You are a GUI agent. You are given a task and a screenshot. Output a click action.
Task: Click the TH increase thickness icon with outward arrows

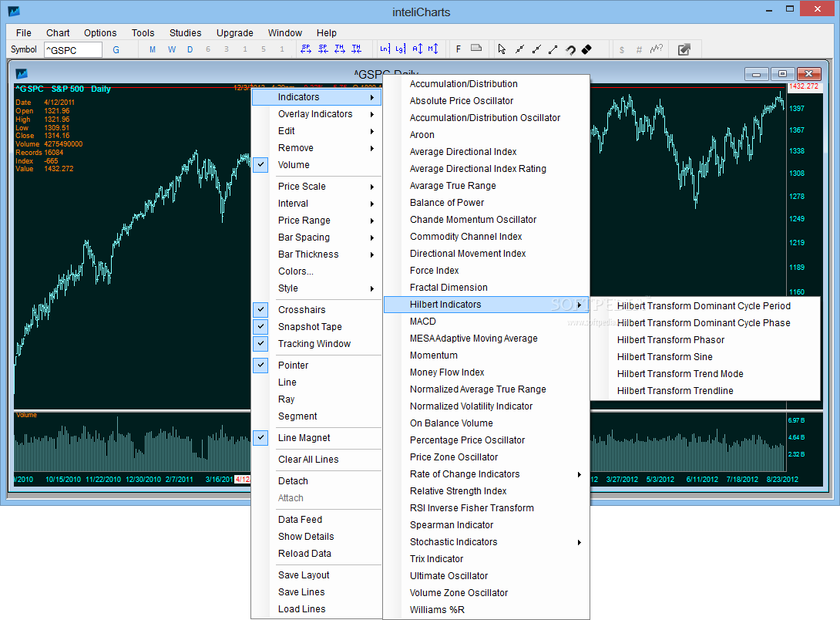340,49
